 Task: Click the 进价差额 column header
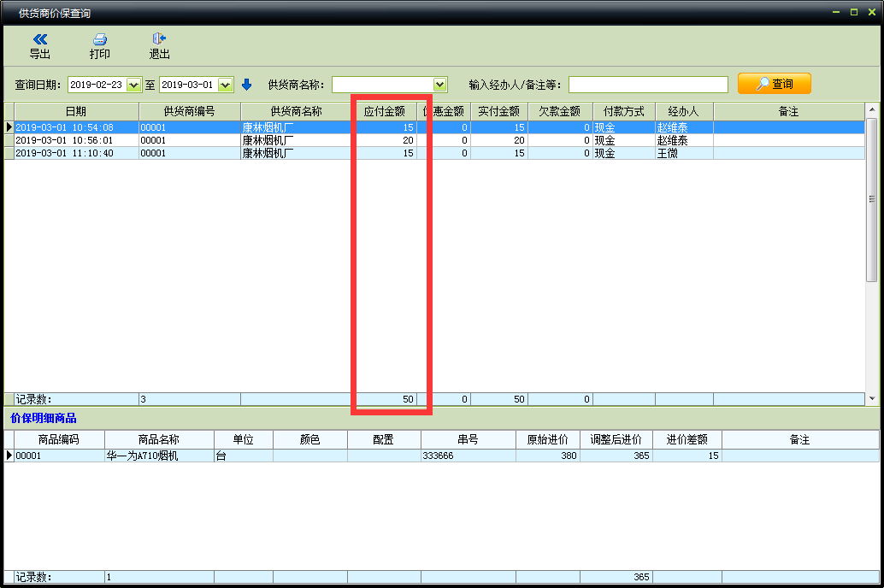[687, 439]
